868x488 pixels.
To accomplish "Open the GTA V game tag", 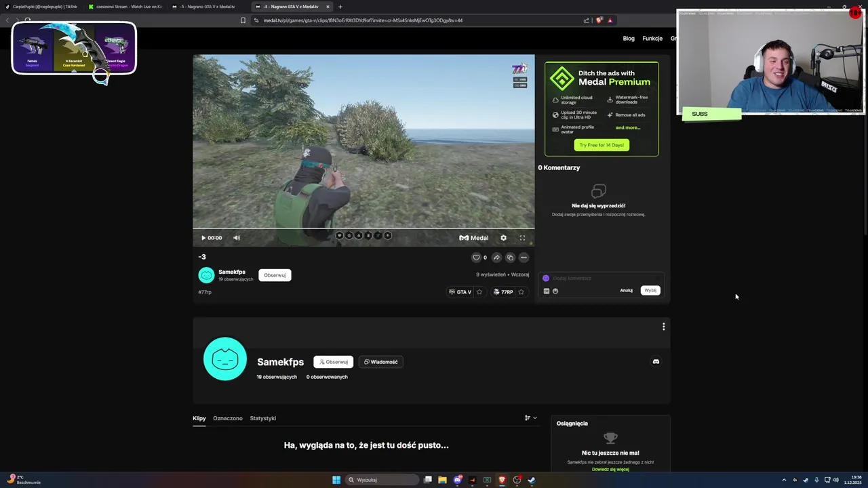I will (460, 292).
